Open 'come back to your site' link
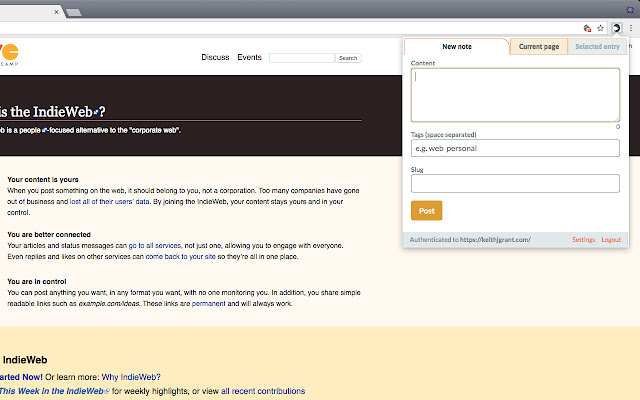The height and width of the screenshot is (400, 640). click(x=180, y=257)
